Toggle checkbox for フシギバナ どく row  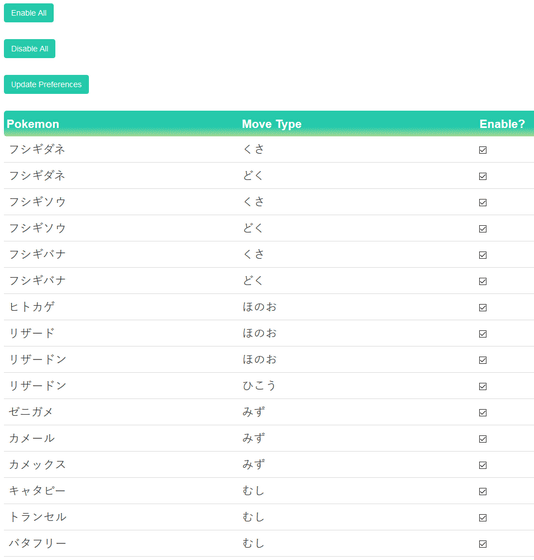tap(483, 281)
